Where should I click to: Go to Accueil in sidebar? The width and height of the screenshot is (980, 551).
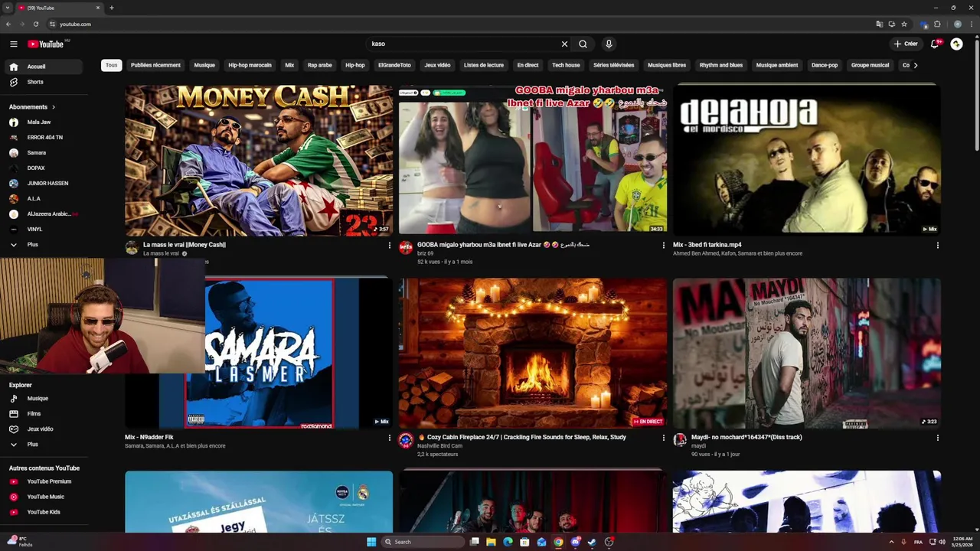tap(42, 67)
